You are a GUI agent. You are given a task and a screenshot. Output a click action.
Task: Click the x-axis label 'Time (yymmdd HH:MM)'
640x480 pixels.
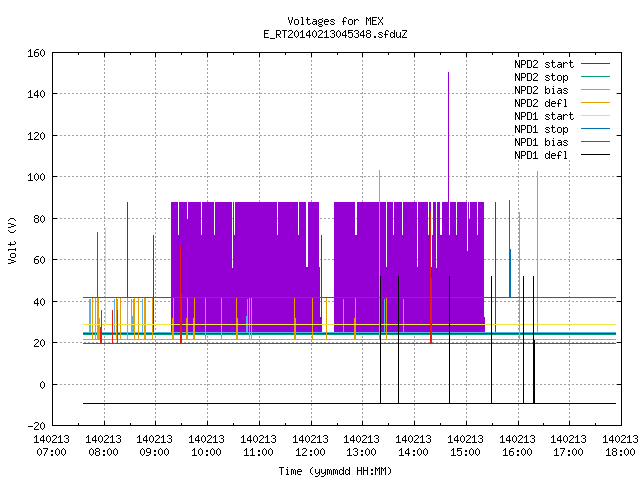(335, 471)
